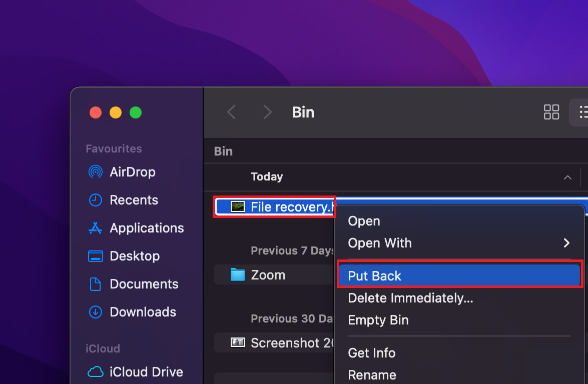Viewport: 588px width, 384px height.
Task: Go to Documents in the sidebar
Action: click(95, 284)
